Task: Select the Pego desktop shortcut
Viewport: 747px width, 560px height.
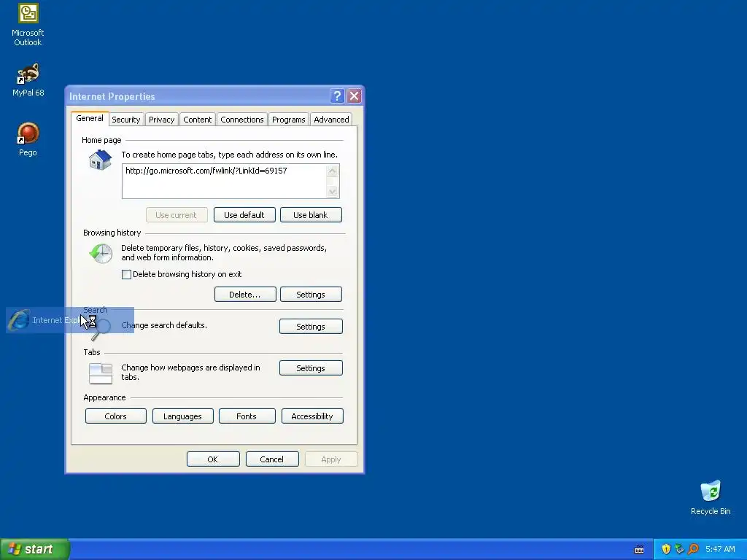Action: pyautogui.click(x=28, y=139)
